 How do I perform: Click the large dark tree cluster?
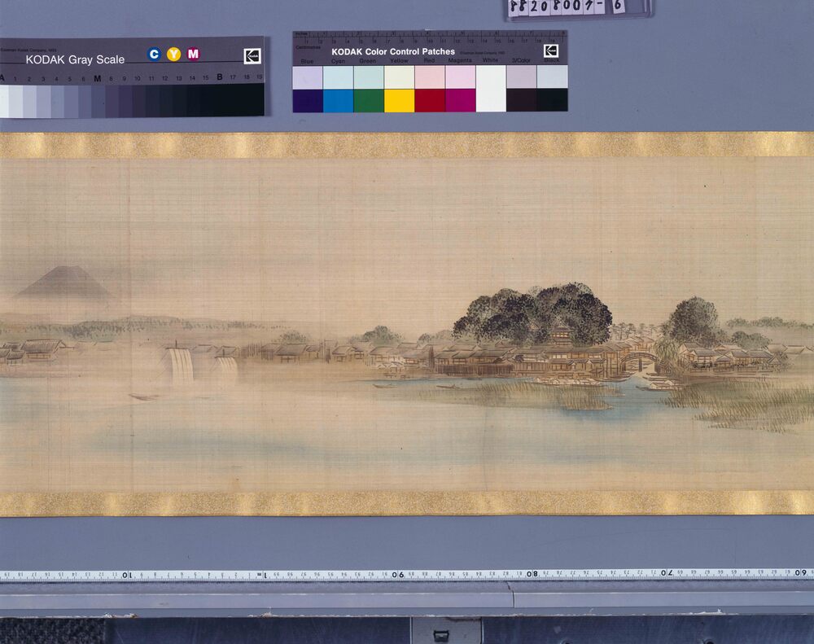533,314
